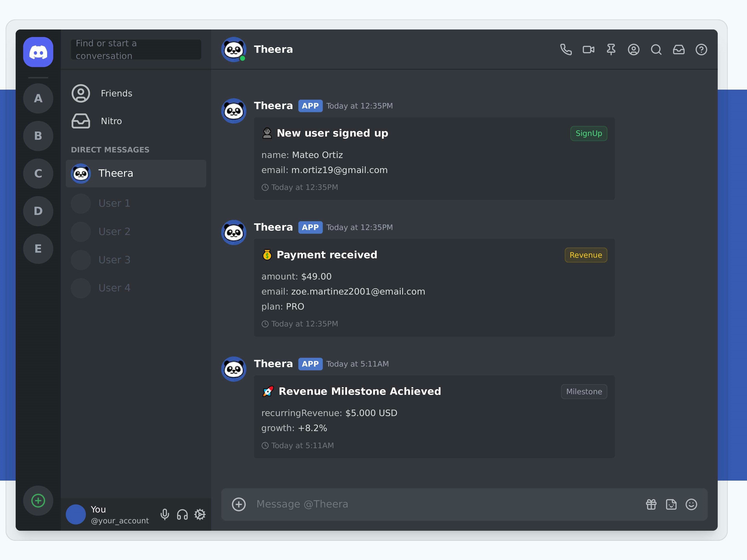The width and height of the screenshot is (747, 560).
Task: Click Find or start a conversation field
Action: click(136, 50)
